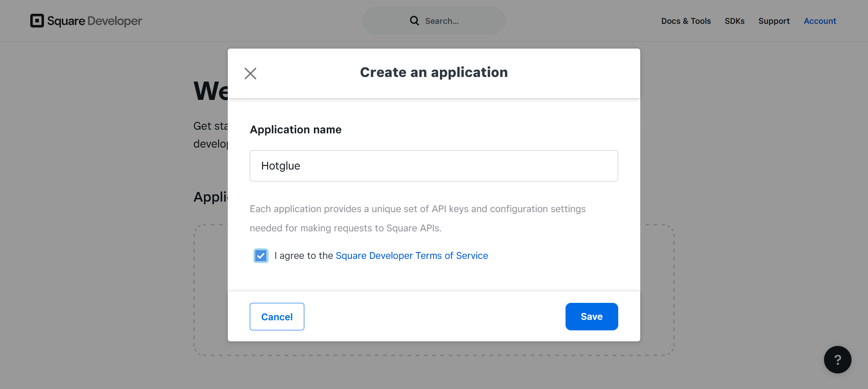Click the search magnifier icon

pos(414,21)
